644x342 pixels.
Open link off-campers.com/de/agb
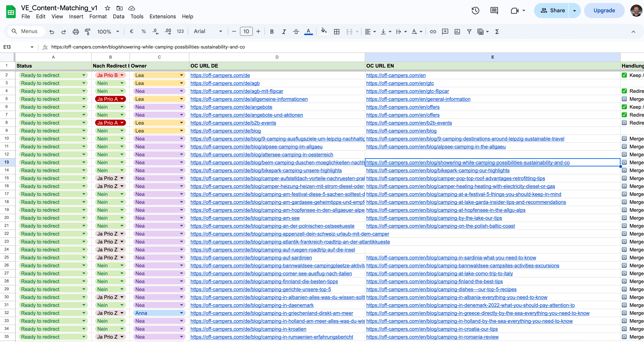225,83
